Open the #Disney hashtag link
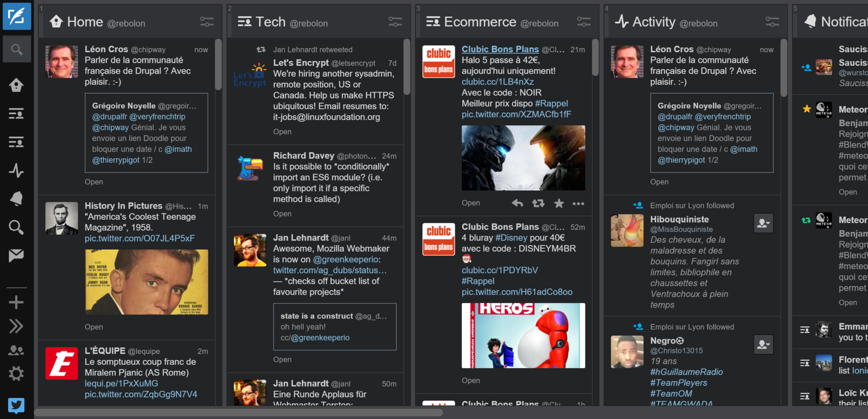 (x=511, y=238)
